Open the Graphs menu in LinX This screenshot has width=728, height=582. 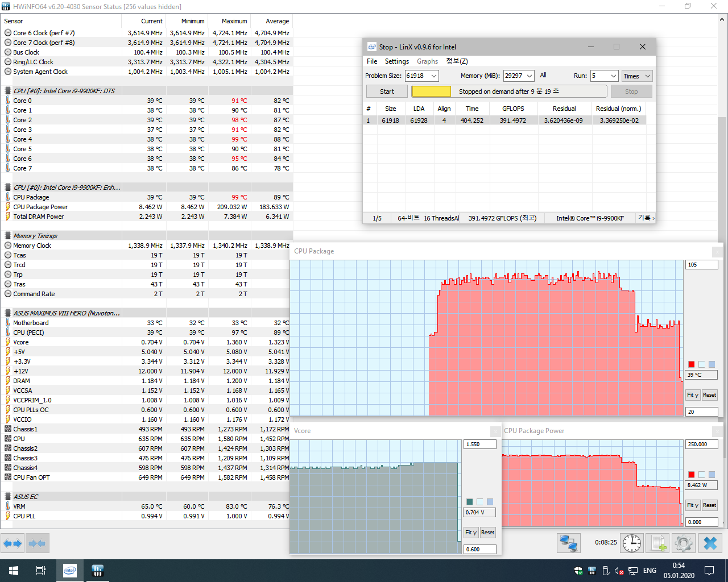click(x=427, y=61)
